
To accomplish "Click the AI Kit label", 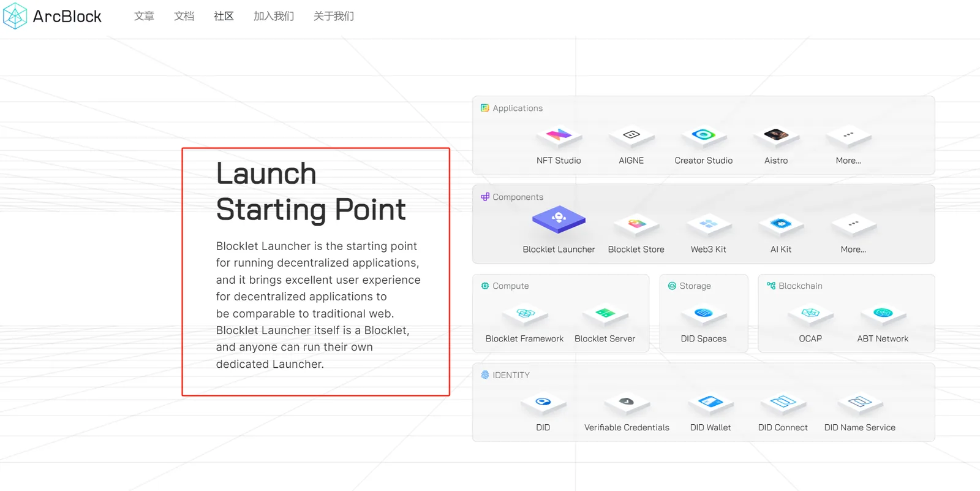I will coord(781,249).
